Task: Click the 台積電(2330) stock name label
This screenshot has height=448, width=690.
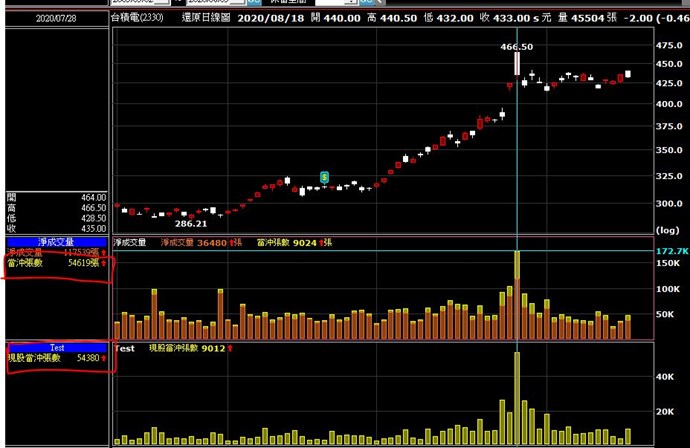Action: pos(139,18)
